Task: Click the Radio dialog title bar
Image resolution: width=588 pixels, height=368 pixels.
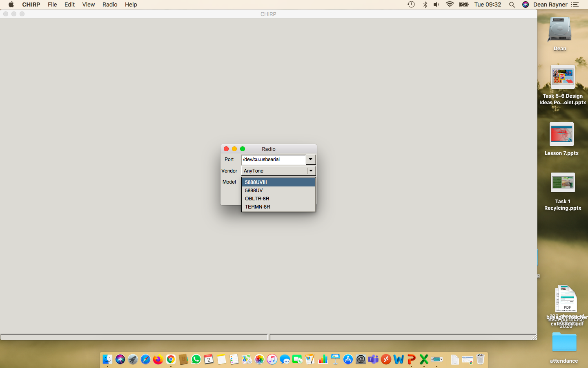Action: click(269, 149)
